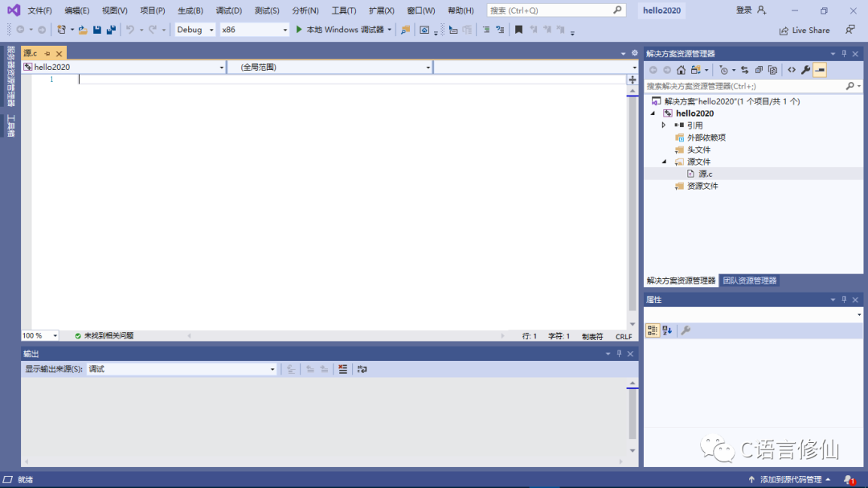Viewport: 868px width, 488px height.
Task: Save the current file with floppy icon
Action: tap(97, 30)
